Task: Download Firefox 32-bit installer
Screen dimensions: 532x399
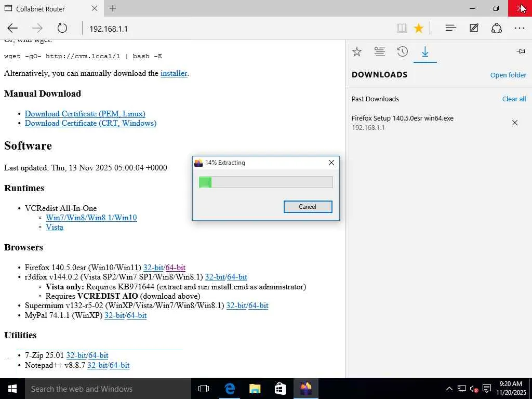Action: (153, 268)
